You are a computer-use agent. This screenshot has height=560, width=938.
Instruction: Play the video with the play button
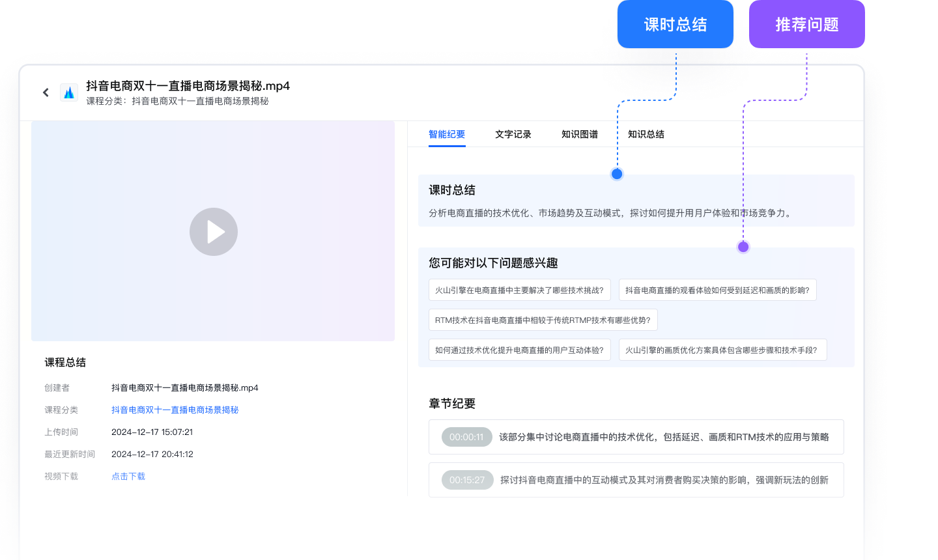[213, 231]
